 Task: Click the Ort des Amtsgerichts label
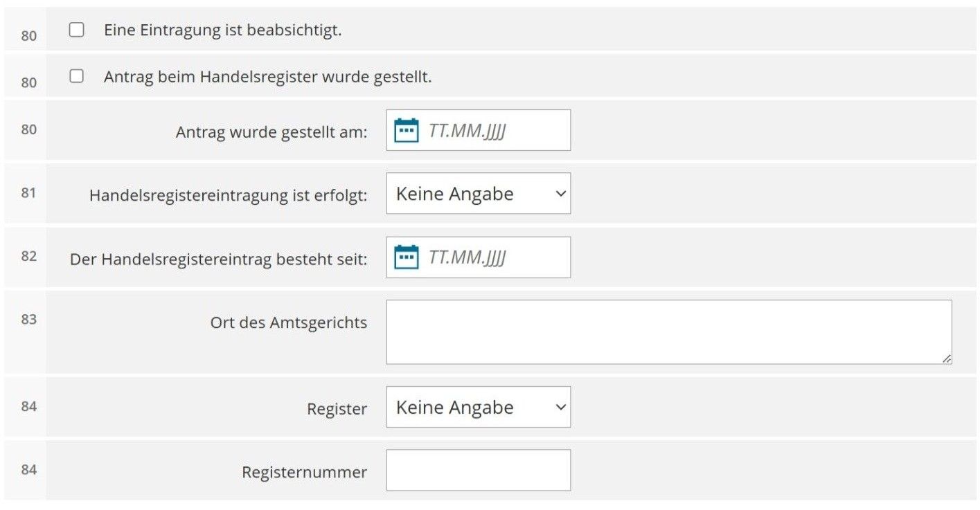[289, 322]
